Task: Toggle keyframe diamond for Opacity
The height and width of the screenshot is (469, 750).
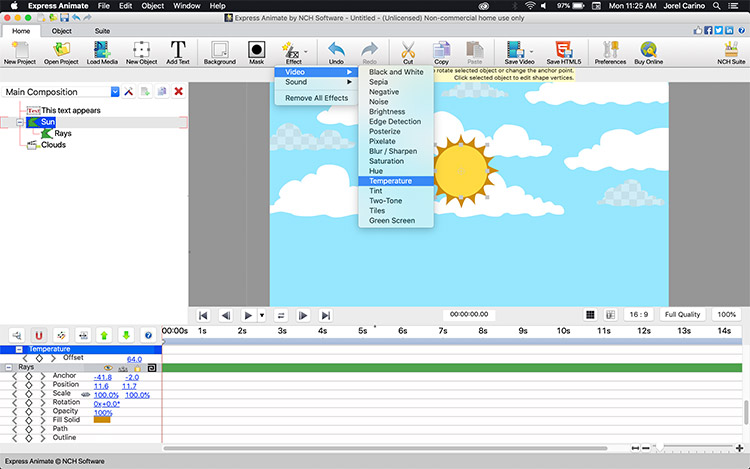Action: pos(29,411)
